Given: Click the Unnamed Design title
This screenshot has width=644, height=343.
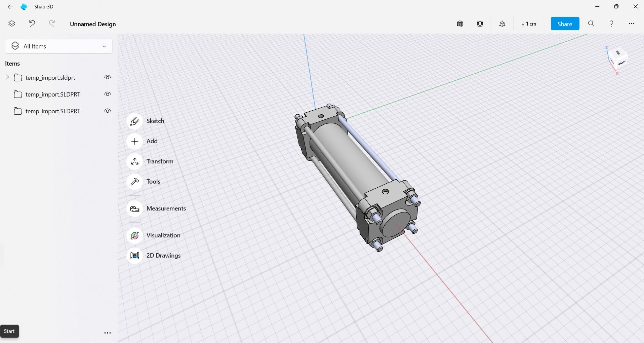Looking at the screenshot, I should 93,24.
